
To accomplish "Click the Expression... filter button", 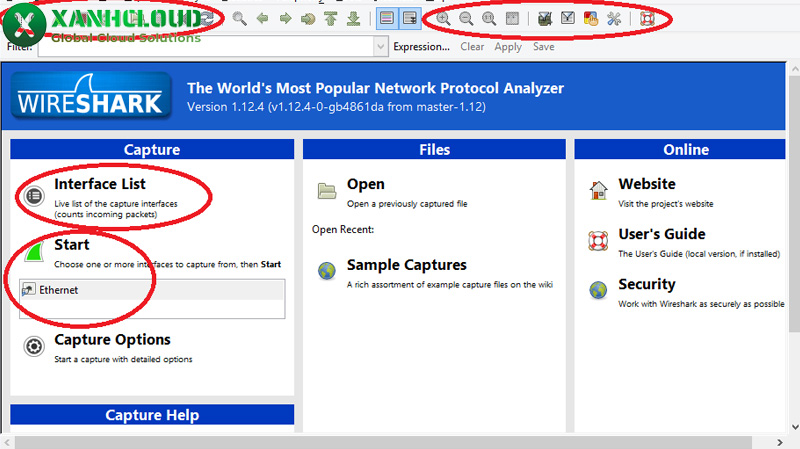I will coord(421,47).
